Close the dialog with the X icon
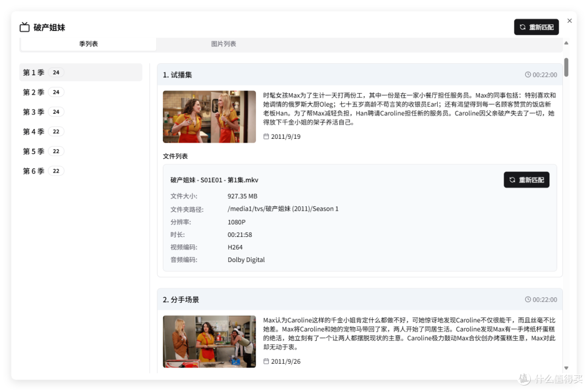Screen dimensions: 588x391 click(569, 21)
